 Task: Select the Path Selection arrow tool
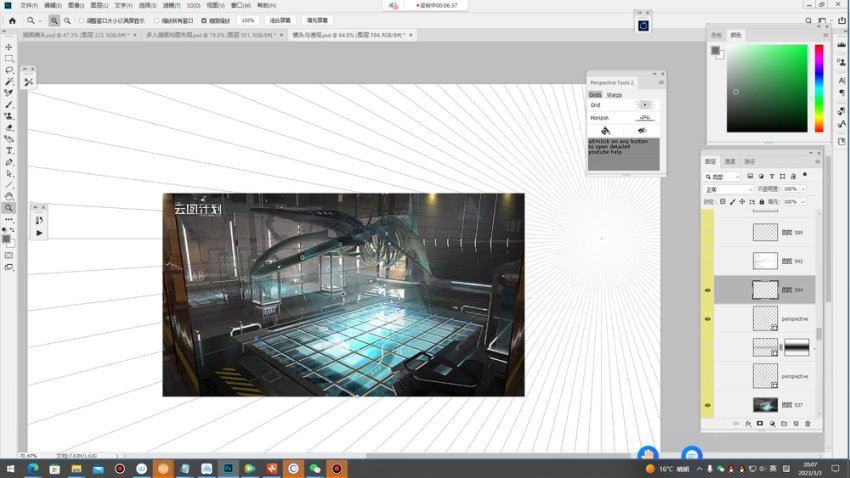tap(9, 174)
